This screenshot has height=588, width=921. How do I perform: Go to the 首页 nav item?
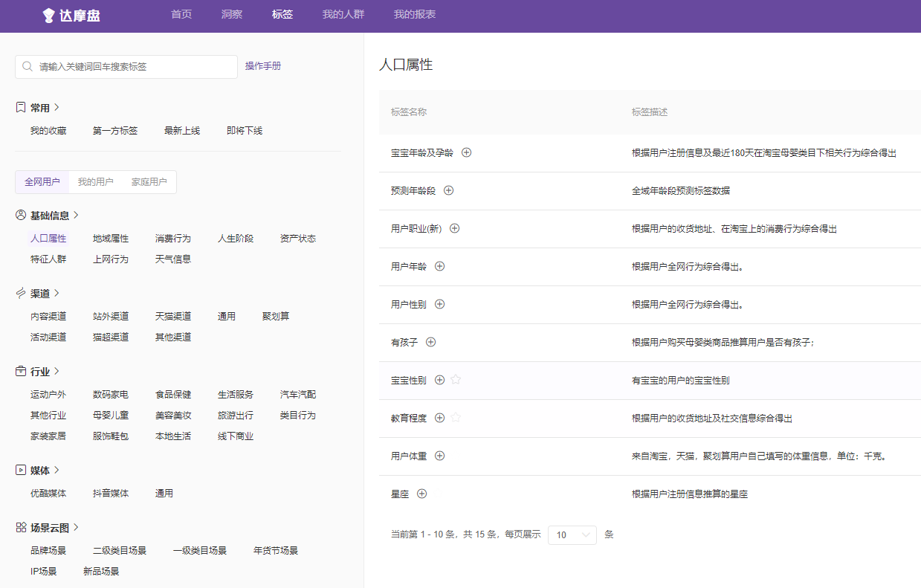point(181,15)
